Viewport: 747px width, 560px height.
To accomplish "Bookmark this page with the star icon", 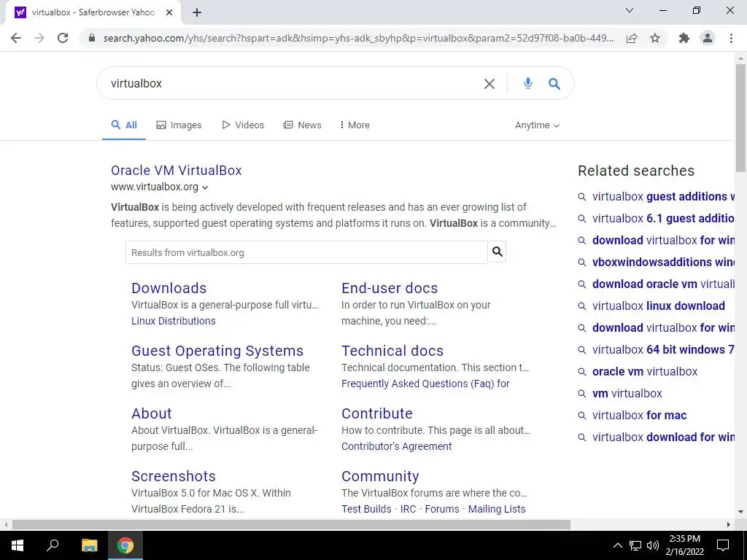I will pyautogui.click(x=655, y=38).
